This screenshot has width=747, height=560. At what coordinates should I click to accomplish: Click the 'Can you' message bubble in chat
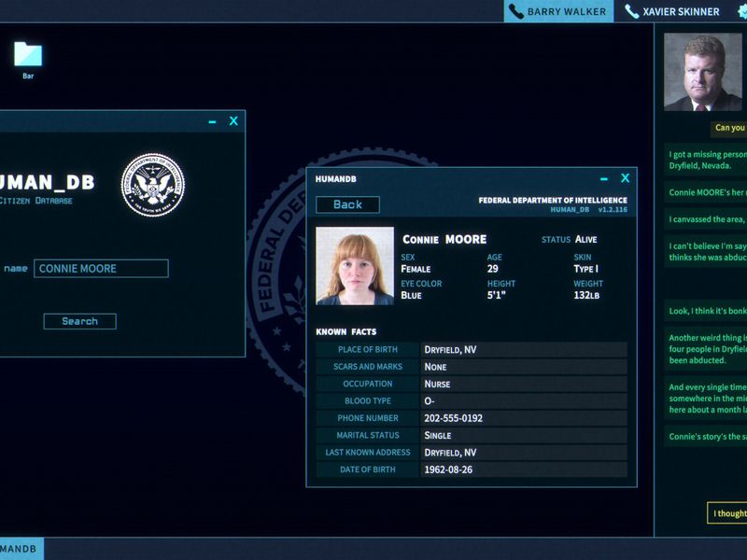click(729, 128)
